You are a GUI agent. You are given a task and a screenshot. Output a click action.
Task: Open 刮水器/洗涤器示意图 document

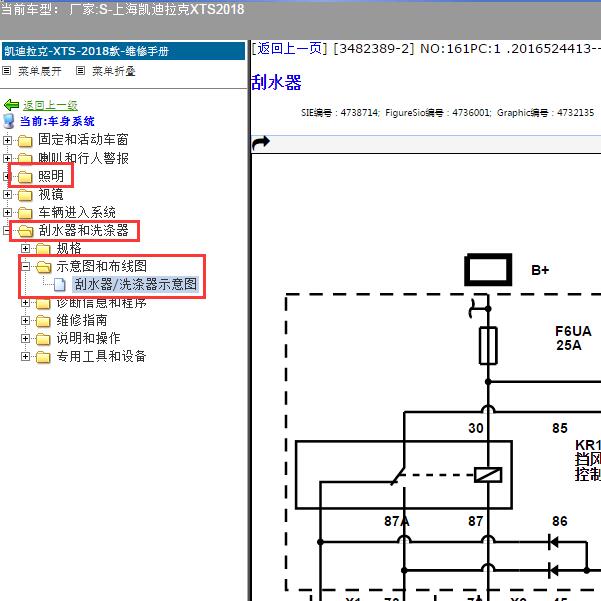pyautogui.click(x=135, y=284)
